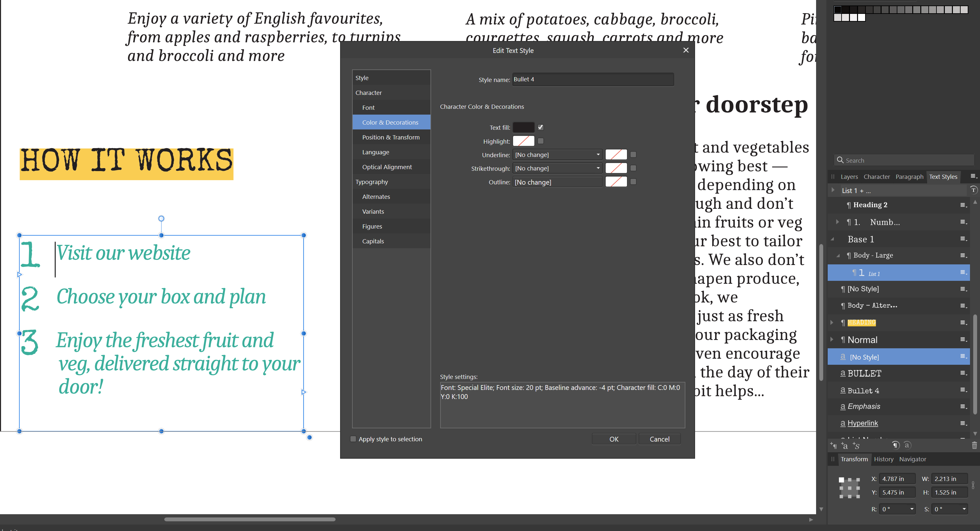This screenshot has width=980, height=531.
Task: Select the Bullet 4 character style
Action: (x=899, y=390)
